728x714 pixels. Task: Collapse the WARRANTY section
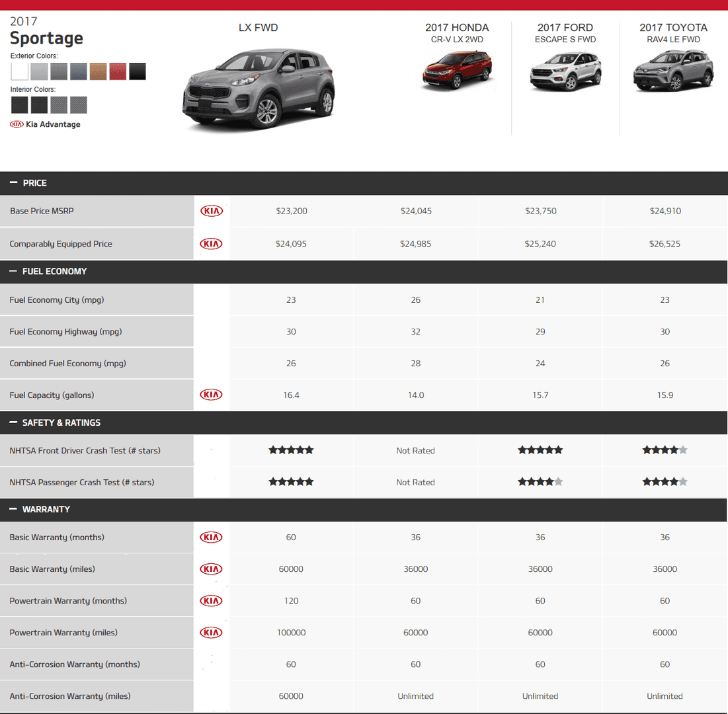click(x=13, y=509)
